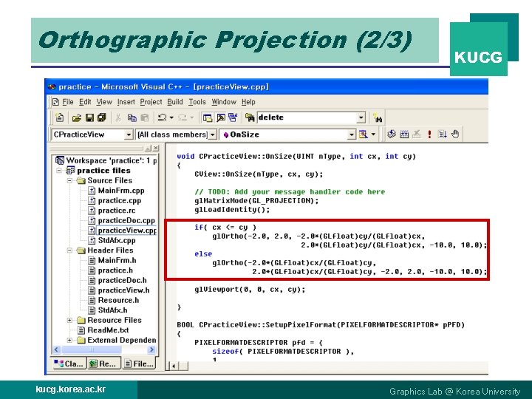This screenshot has height=399, width=532.
Task: Open the find combo box containing delete
Action: tap(361, 117)
